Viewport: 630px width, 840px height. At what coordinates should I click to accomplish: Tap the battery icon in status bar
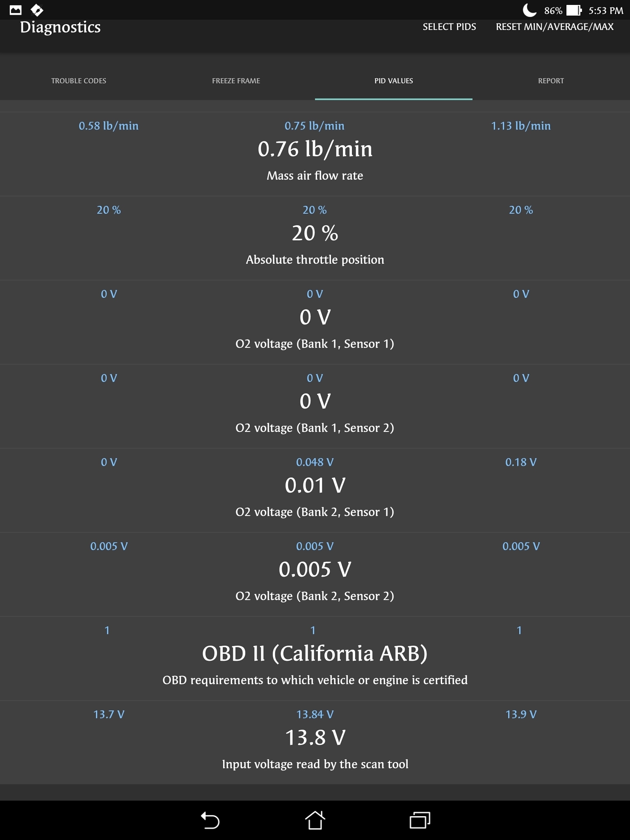[x=574, y=10]
